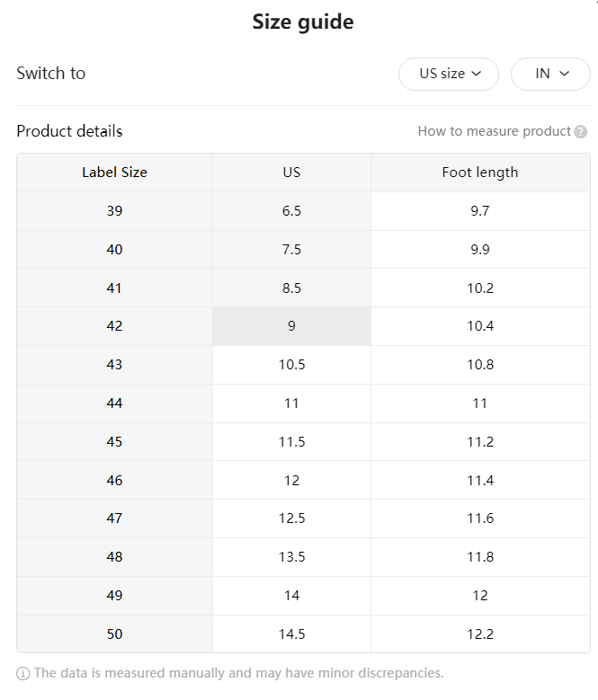Select the highlighted US size 9 cell
The height and width of the screenshot is (700, 598).
coord(291,326)
